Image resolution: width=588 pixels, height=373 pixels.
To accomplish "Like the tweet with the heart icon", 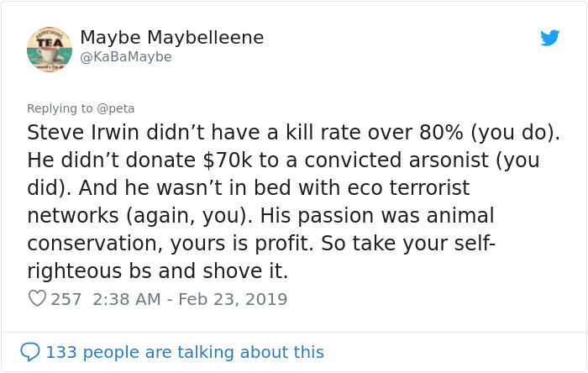I will 37,299.
